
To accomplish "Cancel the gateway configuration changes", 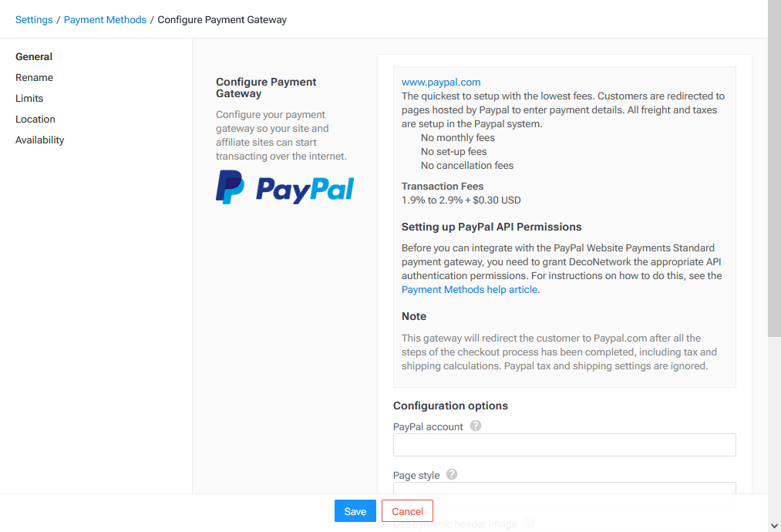I will pos(407,510).
